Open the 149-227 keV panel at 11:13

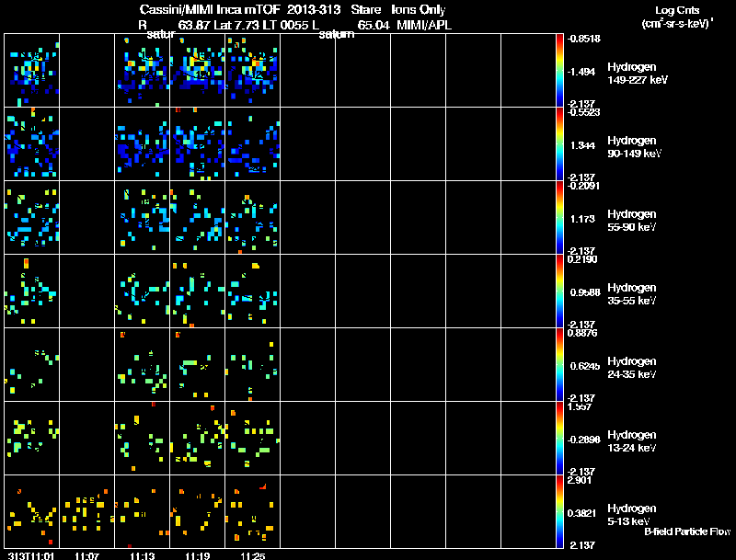143,71
